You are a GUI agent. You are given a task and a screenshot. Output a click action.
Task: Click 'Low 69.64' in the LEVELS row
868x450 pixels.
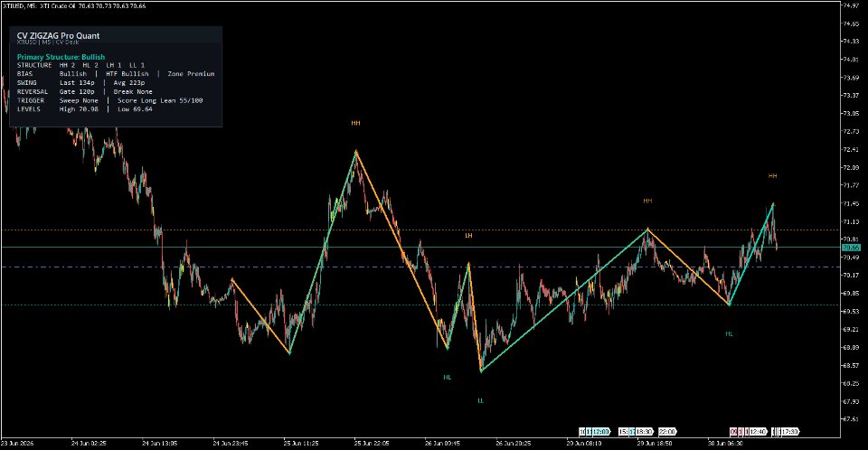(135, 109)
